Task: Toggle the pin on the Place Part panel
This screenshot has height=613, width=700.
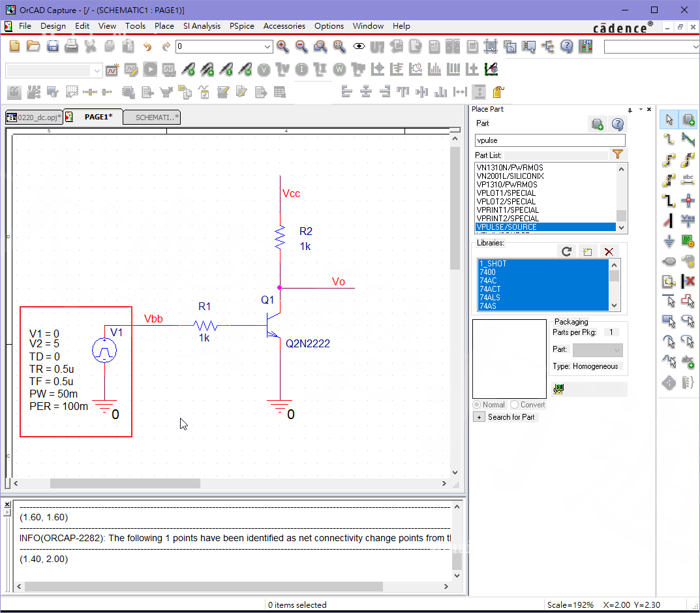Action: pyautogui.click(x=630, y=110)
